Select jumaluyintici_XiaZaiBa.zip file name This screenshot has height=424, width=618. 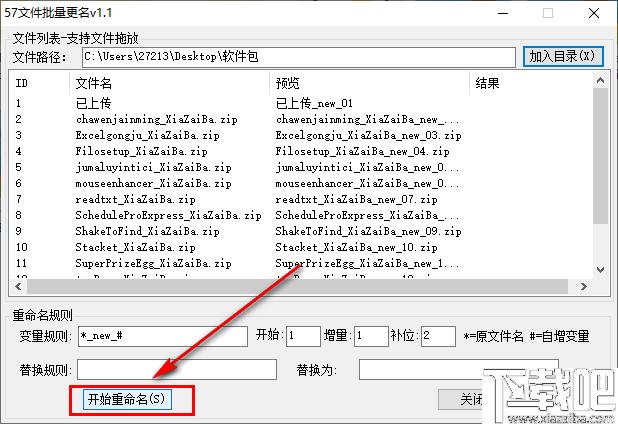click(x=153, y=167)
